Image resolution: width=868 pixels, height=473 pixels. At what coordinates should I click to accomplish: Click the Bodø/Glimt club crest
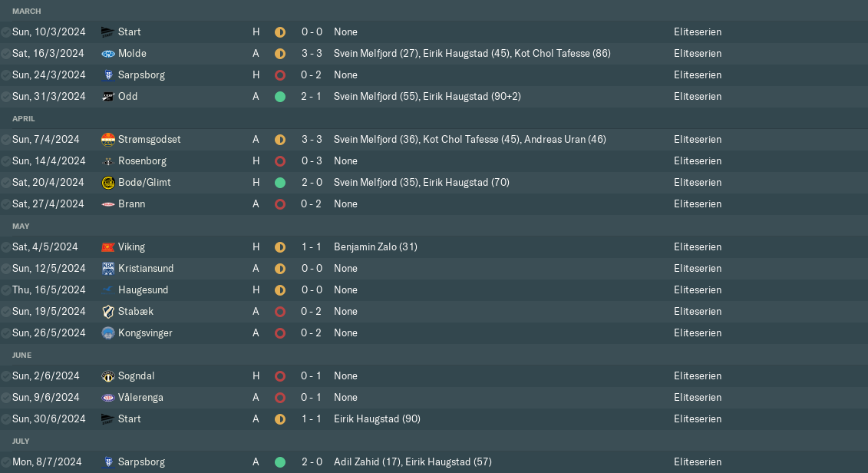(x=108, y=183)
